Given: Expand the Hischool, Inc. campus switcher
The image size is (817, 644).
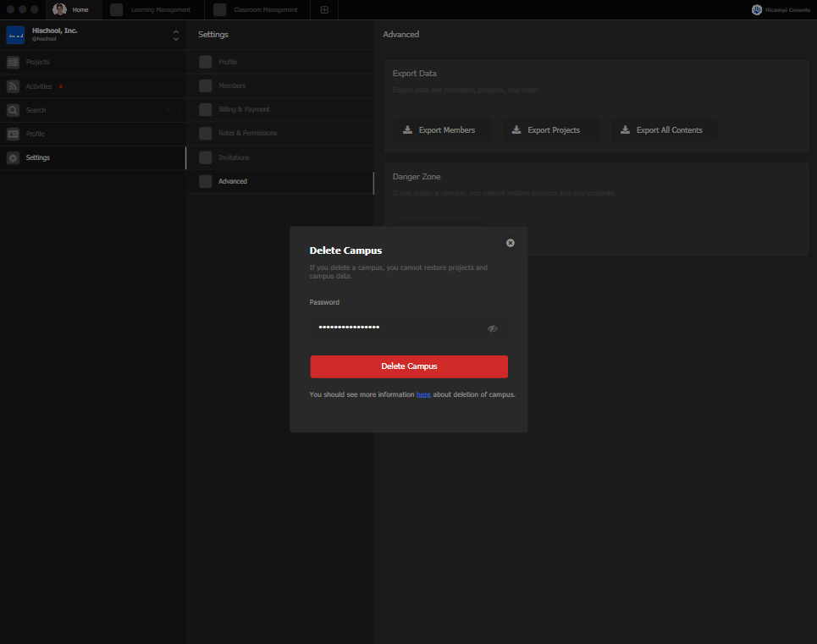Looking at the screenshot, I should click(x=175, y=35).
